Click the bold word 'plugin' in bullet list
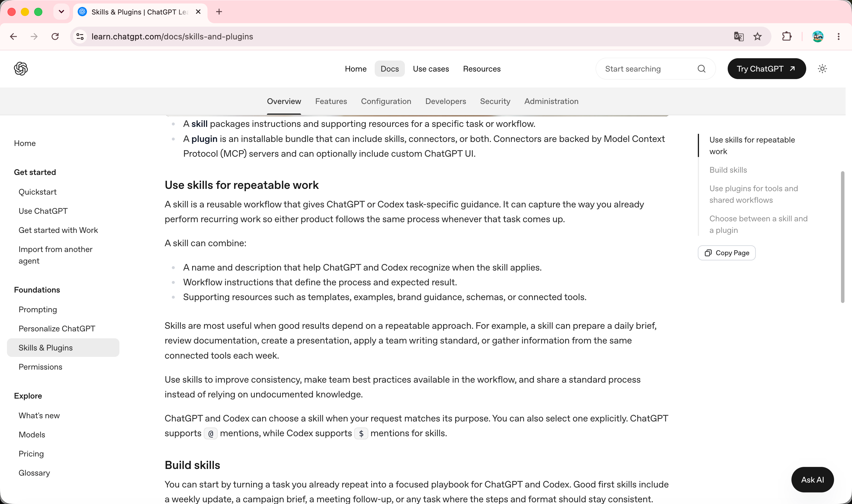Viewport: 852px width, 504px height. click(x=205, y=139)
